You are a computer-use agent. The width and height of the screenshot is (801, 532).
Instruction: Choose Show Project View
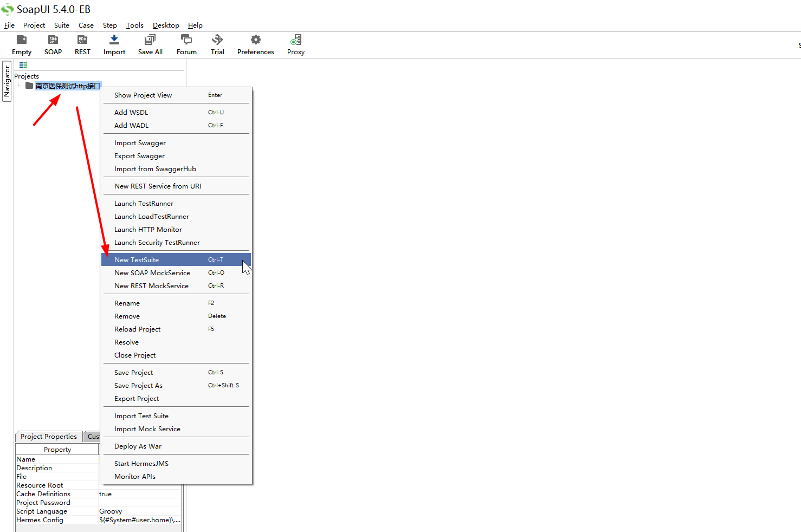tap(176, 95)
